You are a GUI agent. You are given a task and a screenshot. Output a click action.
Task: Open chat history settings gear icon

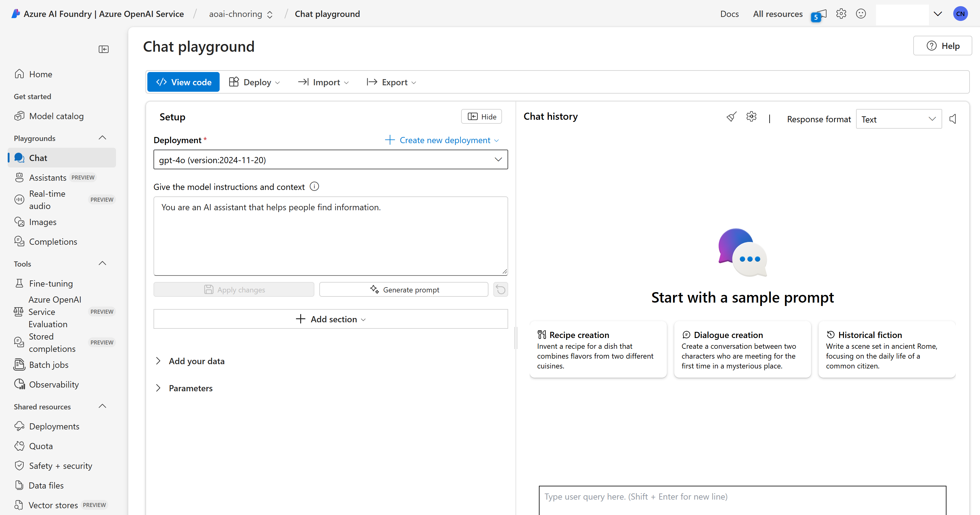tap(751, 116)
